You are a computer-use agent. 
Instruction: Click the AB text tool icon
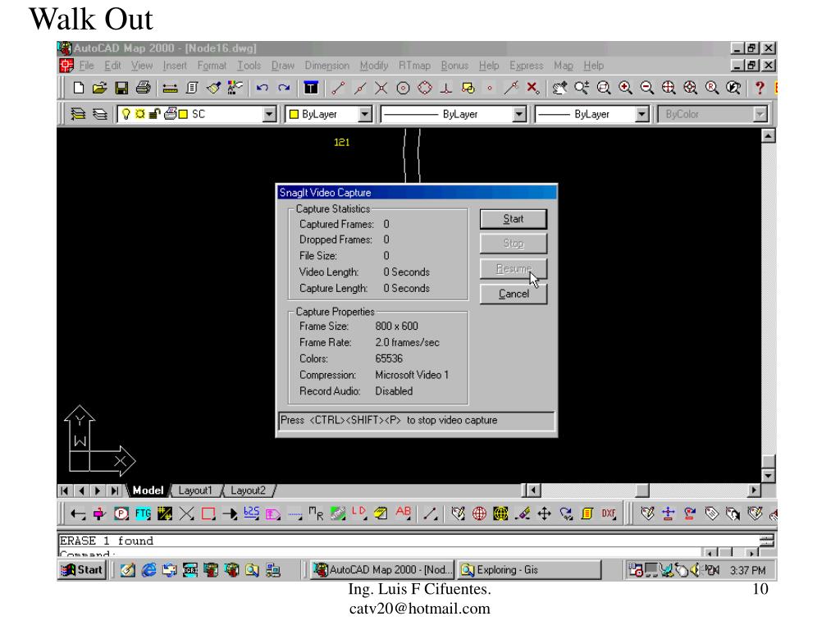point(403,513)
